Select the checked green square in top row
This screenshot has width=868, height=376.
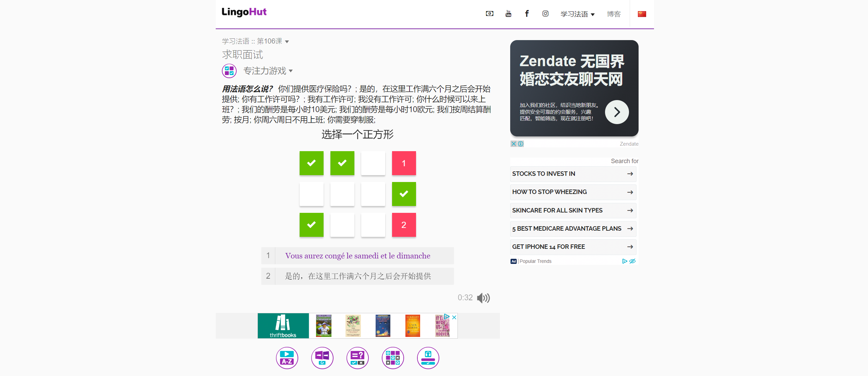coord(311,163)
